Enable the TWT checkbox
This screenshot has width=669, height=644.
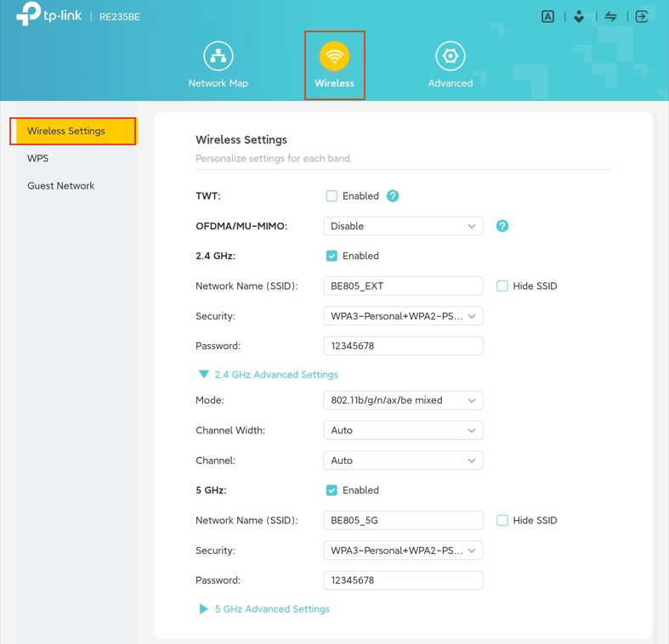pos(332,195)
